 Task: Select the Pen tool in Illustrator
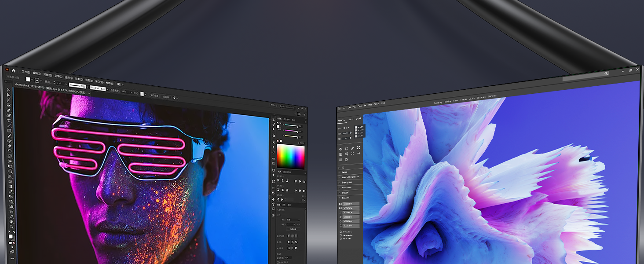pos(9,110)
